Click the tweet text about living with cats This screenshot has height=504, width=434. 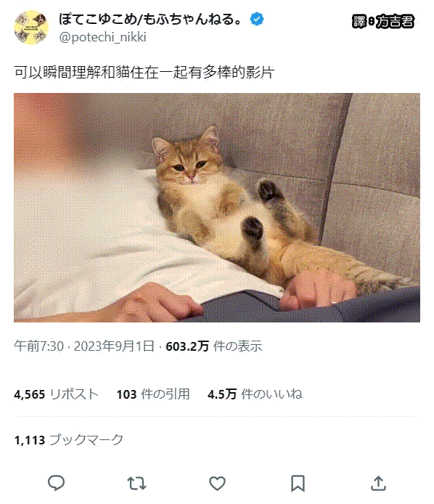[x=144, y=72]
